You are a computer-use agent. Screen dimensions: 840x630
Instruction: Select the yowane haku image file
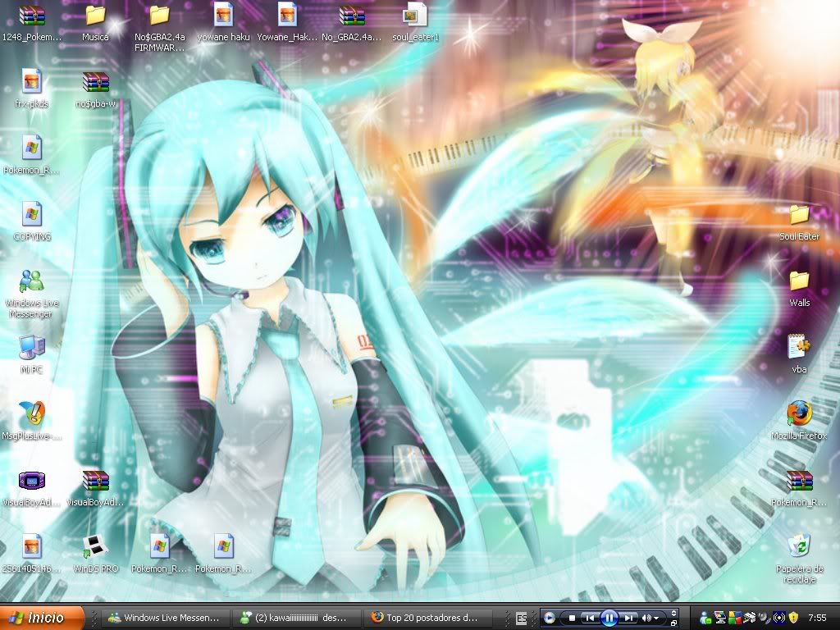223,15
